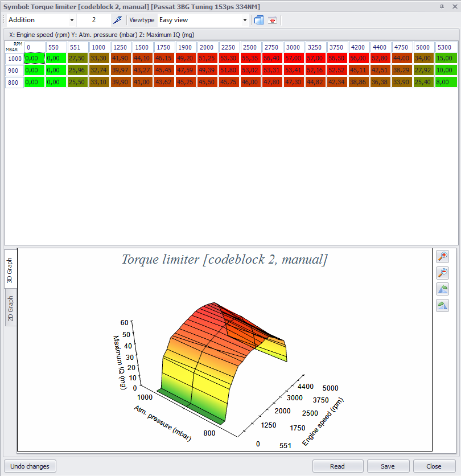Click cell with value 36,38

(x=381, y=82)
